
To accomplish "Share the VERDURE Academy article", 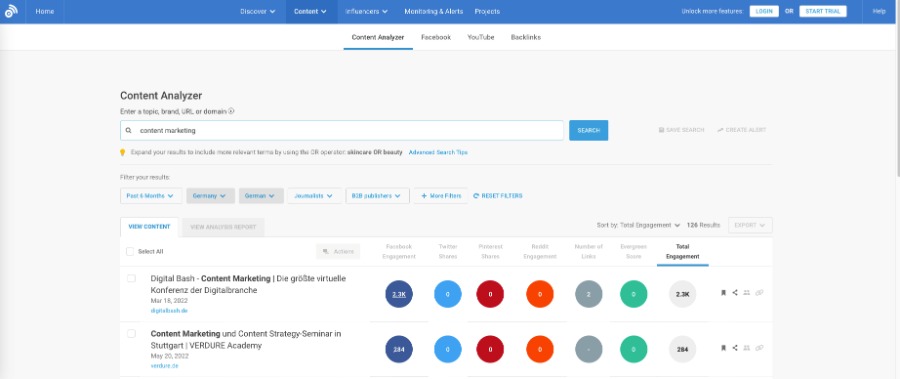I will pyautogui.click(x=735, y=348).
